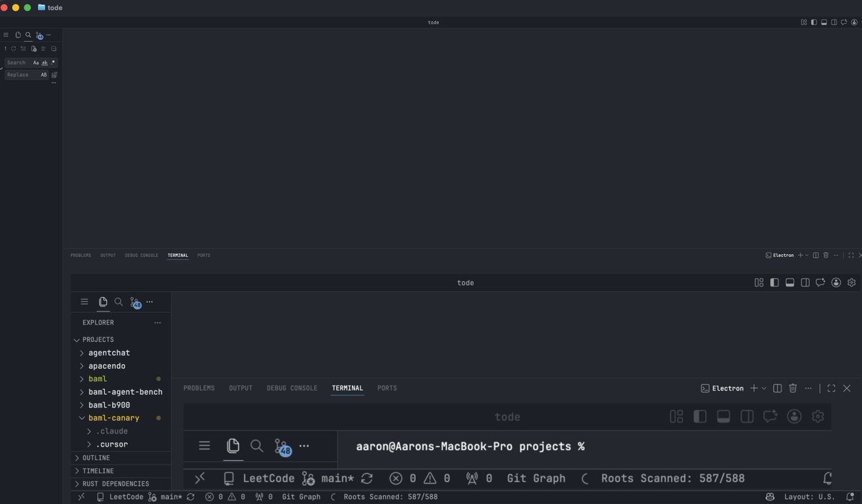
Task: Open hamburger menu in outer Search-sidebar window
Action: tap(6, 34)
